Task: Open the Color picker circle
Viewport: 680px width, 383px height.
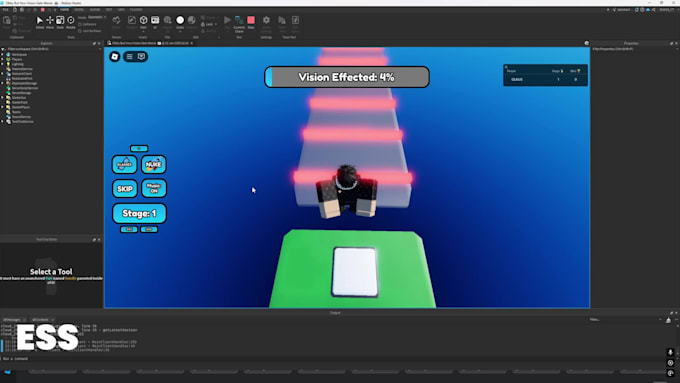Action: point(180,20)
